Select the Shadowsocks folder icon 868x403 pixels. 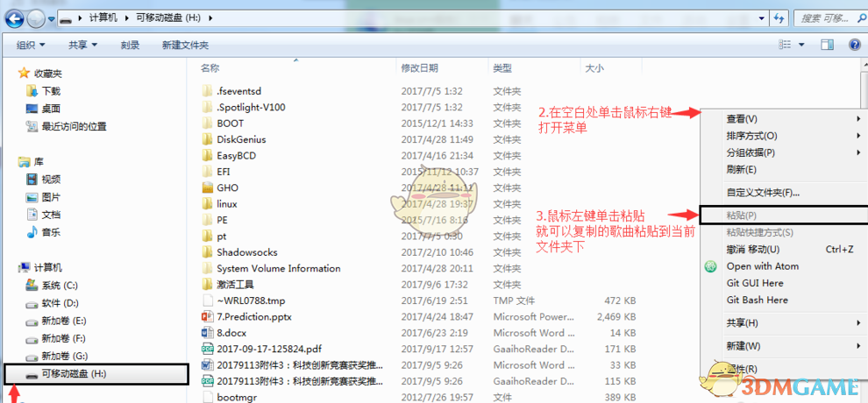click(x=208, y=252)
